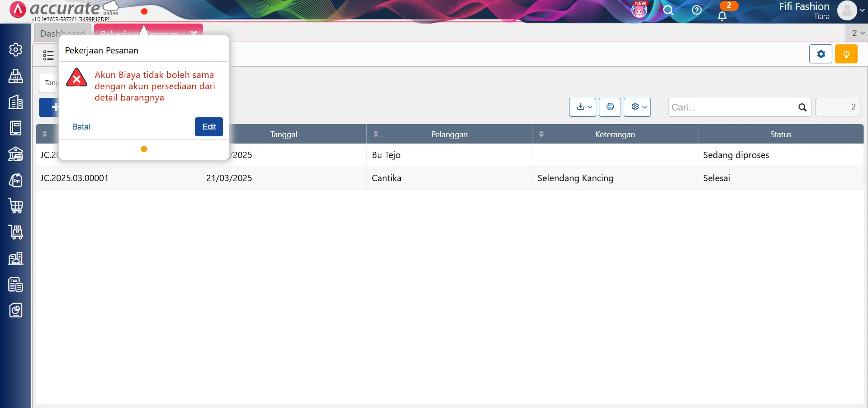Screen dimensions: 868x408
Task: Sort the table by Pelanggan column
Action: 376,134
